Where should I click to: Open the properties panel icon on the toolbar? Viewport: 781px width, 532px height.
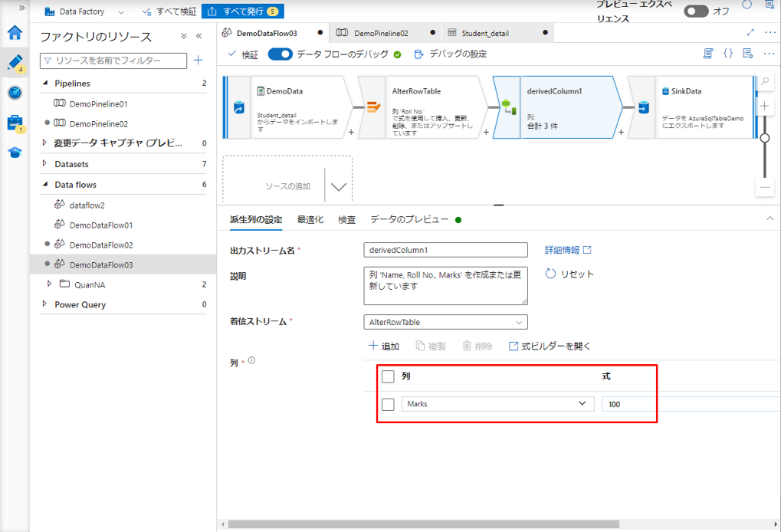(x=747, y=54)
